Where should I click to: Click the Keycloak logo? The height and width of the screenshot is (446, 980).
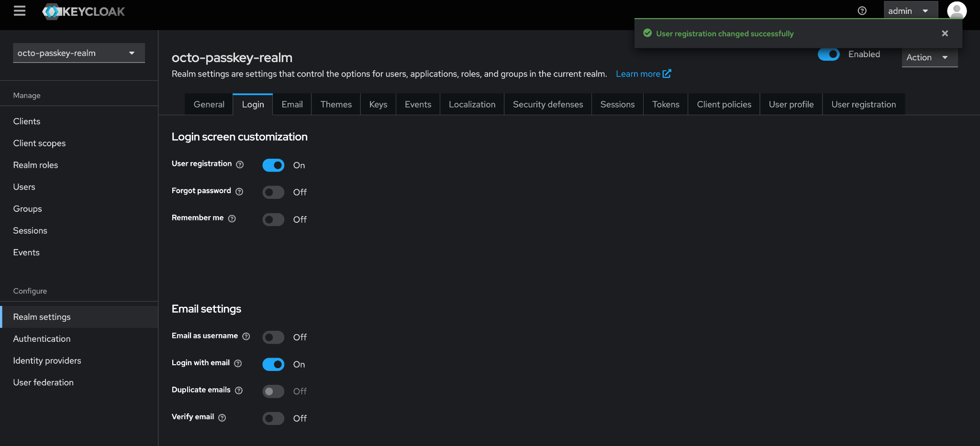84,11
